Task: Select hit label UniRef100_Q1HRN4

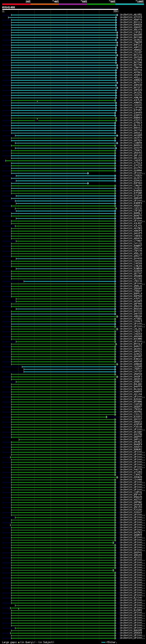Action: click(131, 171)
